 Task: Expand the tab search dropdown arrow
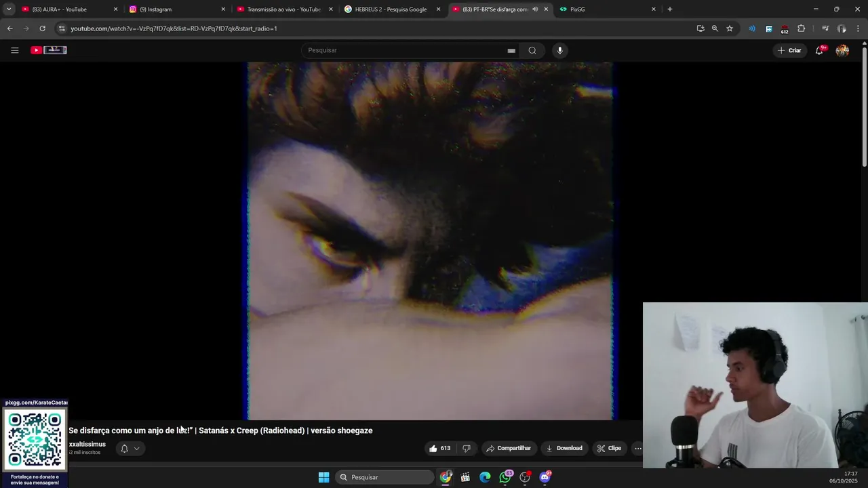[x=8, y=9]
